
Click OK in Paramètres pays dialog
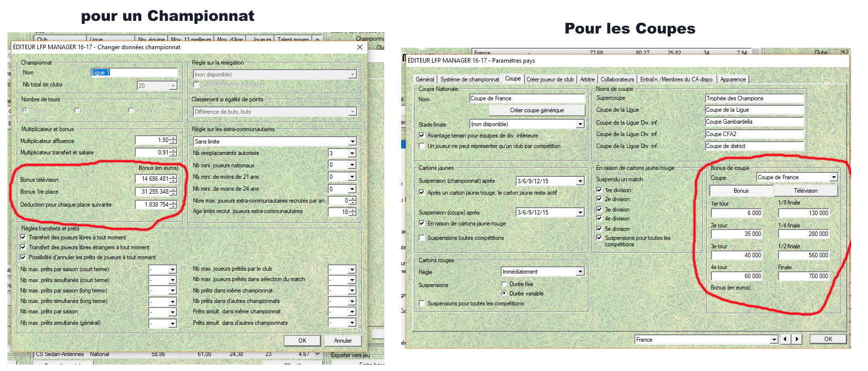pos(828,339)
